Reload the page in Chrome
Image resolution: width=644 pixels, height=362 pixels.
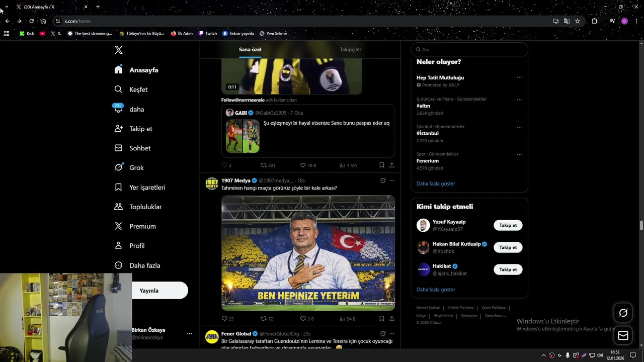point(31,21)
